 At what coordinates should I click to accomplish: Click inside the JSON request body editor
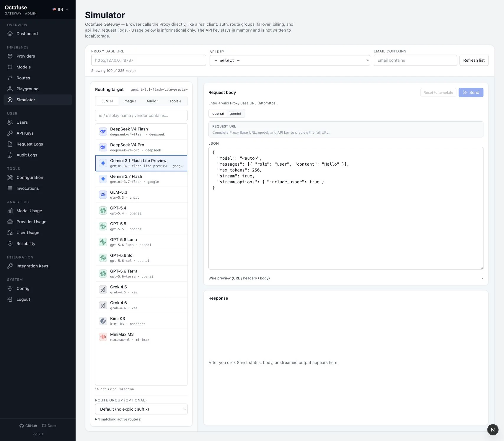346,208
